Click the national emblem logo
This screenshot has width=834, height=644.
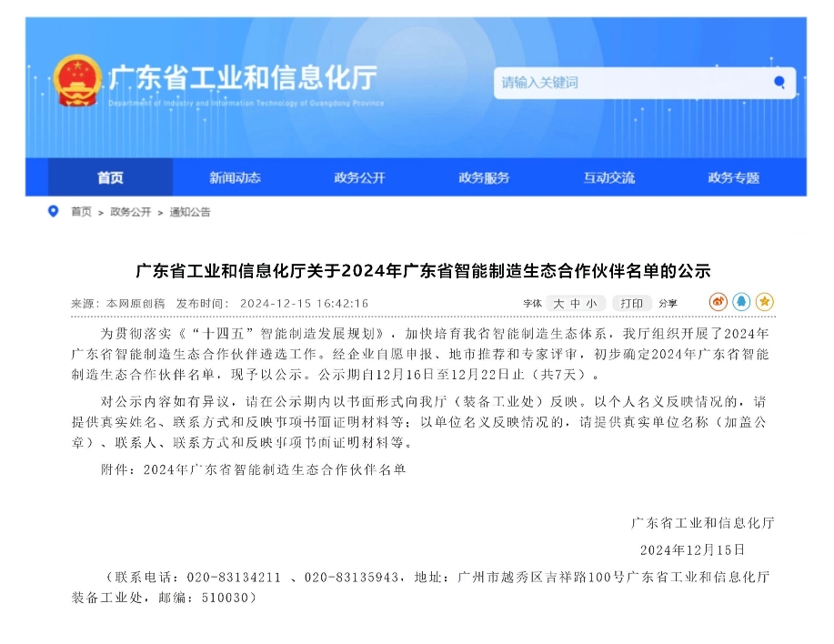click(77, 81)
